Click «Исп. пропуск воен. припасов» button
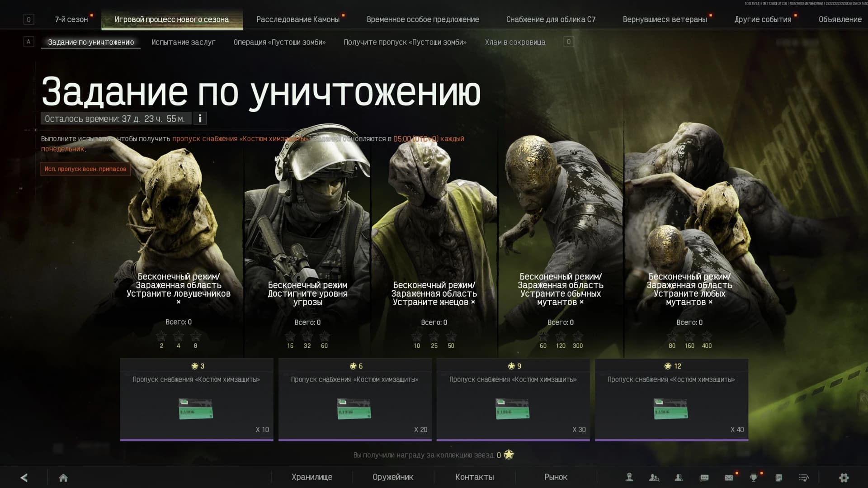This screenshot has width=868, height=488. pyautogui.click(x=85, y=169)
